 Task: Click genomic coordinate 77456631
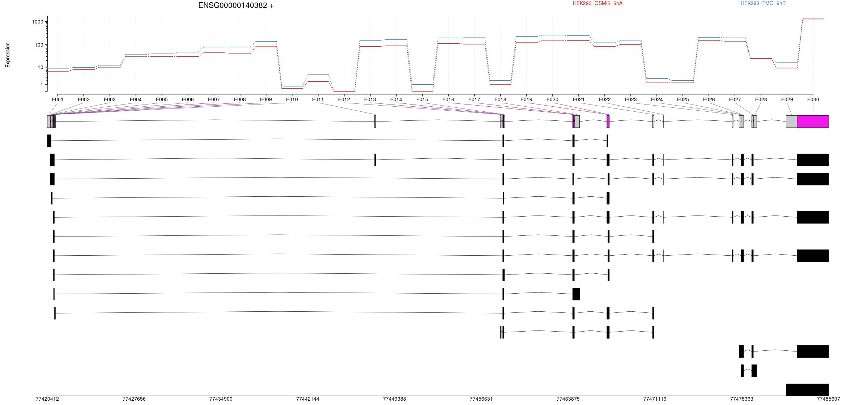tap(481, 399)
